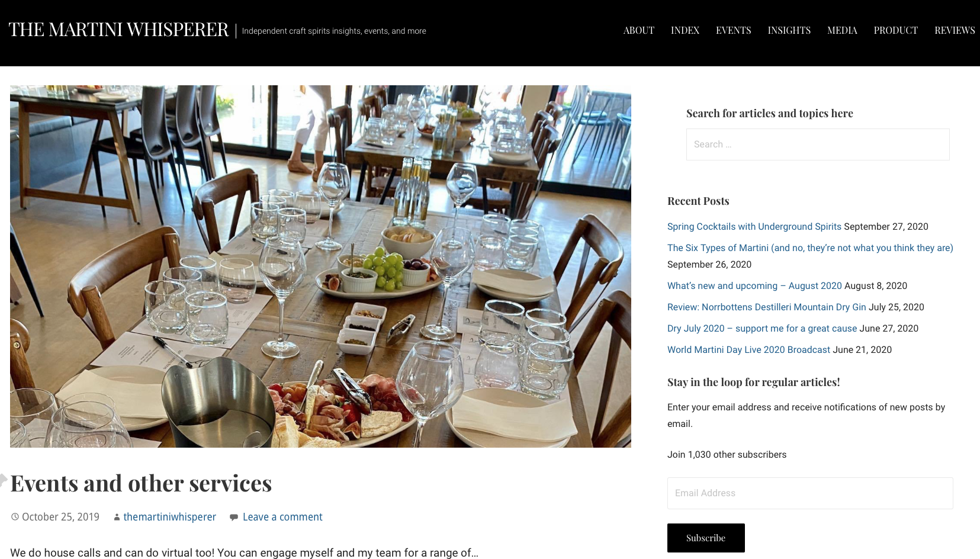Viewport: 980px width, 559px height.
Task: Open the PRODUCT menu item
Action: [895, 30]
